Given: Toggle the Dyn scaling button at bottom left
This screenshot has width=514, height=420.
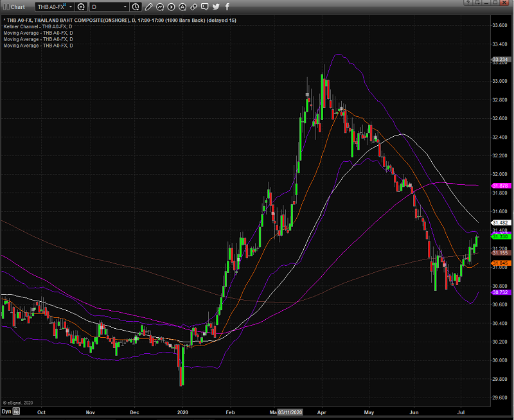Looking at the screenshot, I should click(x=6, y=411).
